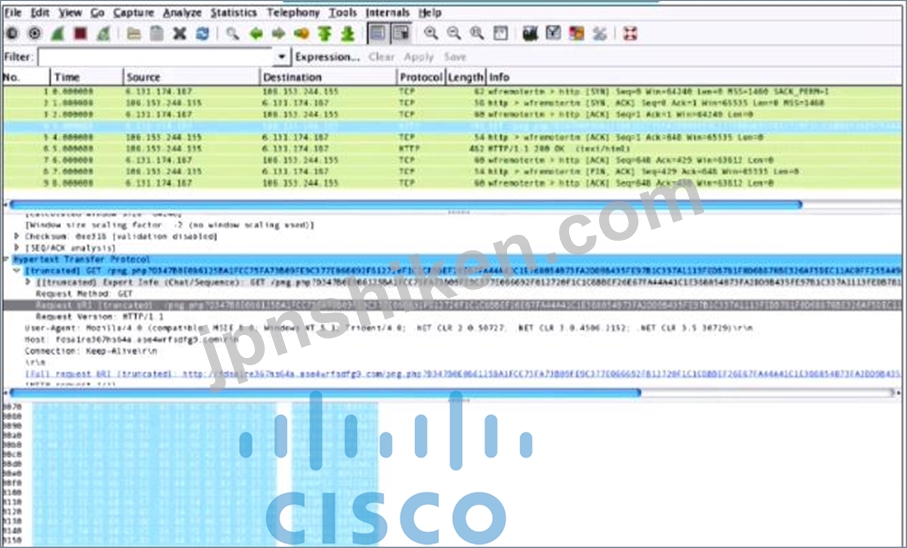Edit capture filters icon
907x548 pixels.
pos(530,34)
